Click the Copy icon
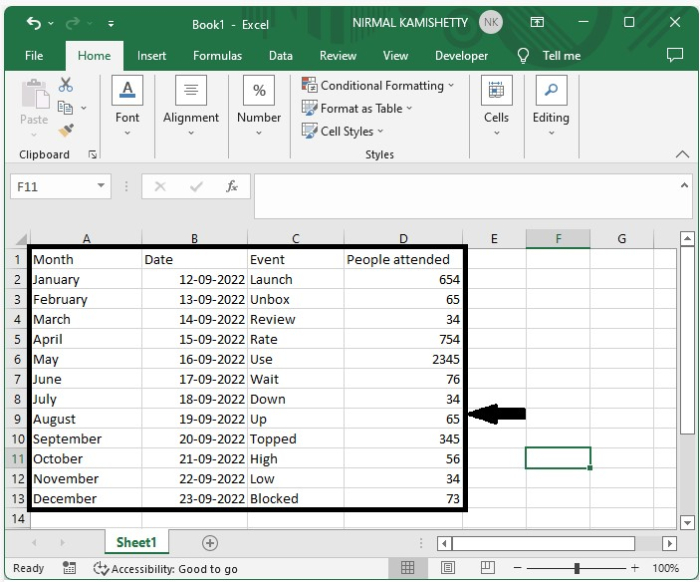 (65, 108)
